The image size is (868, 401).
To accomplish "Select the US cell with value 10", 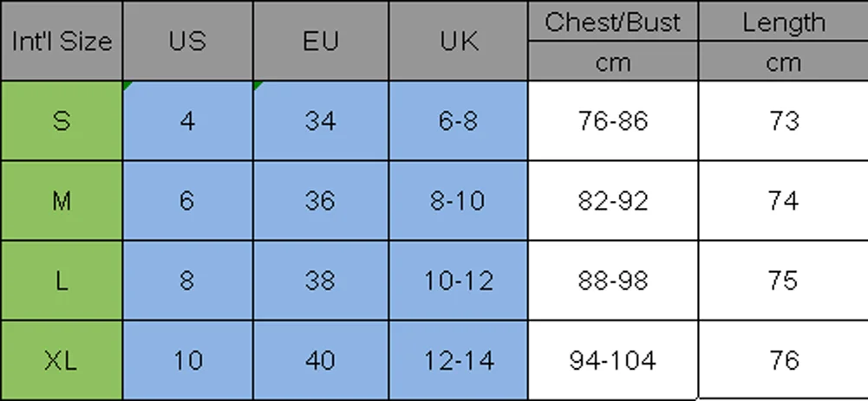I will (x=187, y=359).
